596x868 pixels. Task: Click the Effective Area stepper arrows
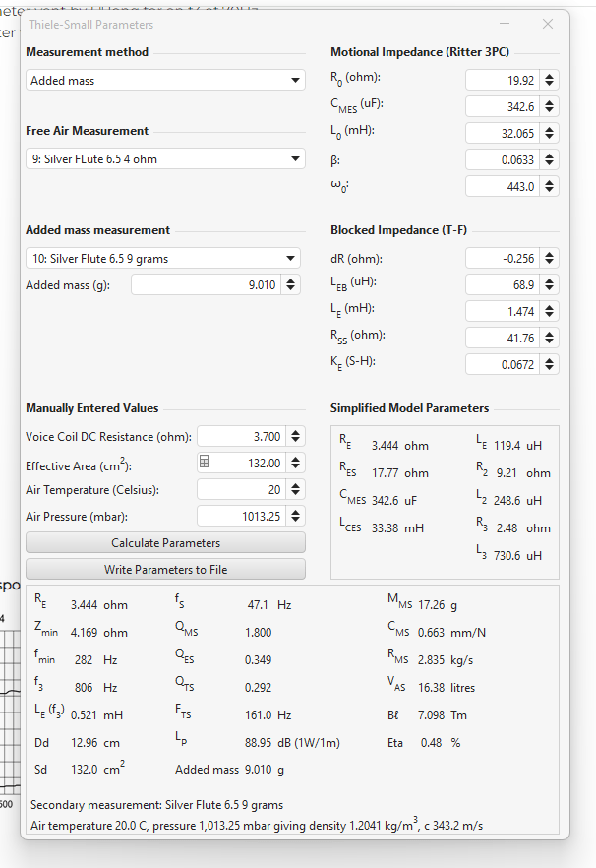point(295,463)
